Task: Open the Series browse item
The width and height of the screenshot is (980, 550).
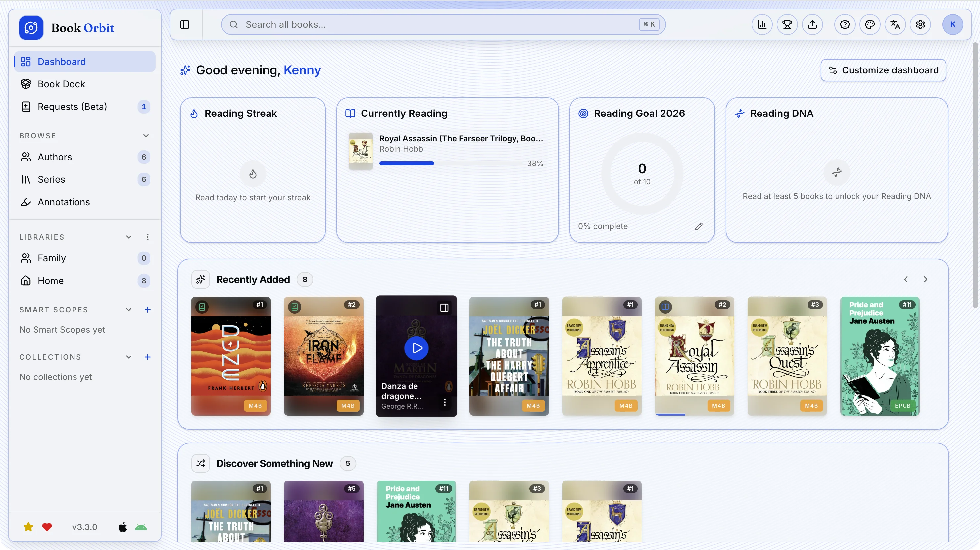Action: point(84,179)
